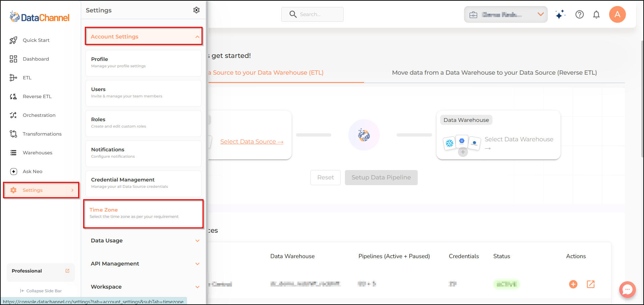The image size is (644, 305).
Task: Click the gear icon in Settings panel header
Action: coord(196,10)
